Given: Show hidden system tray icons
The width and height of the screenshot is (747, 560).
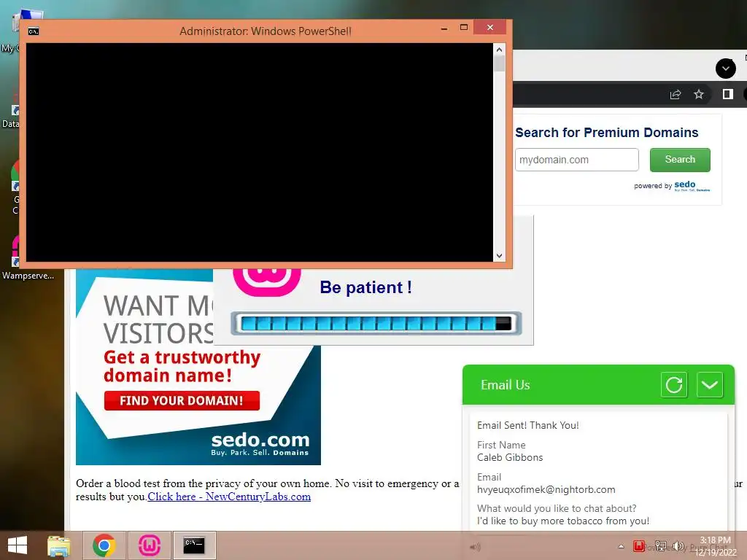Looking at the screenshot, I should coord(621,546).
